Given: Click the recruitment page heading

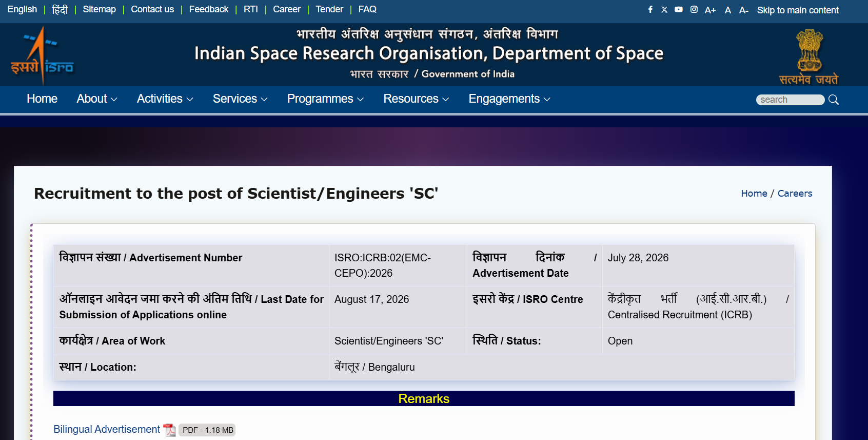Looking at the screenshot, I should pyautogui.click(x=236, y=194).
